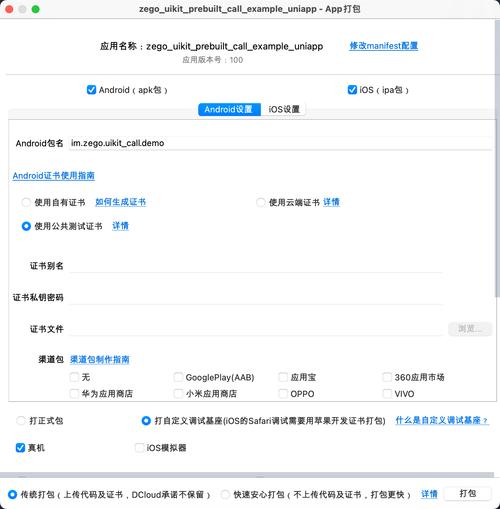Viewport: 500px width, 509px height.
Task: Check the 华为应用商店 channel checkbox
Action: click(74, 394)
